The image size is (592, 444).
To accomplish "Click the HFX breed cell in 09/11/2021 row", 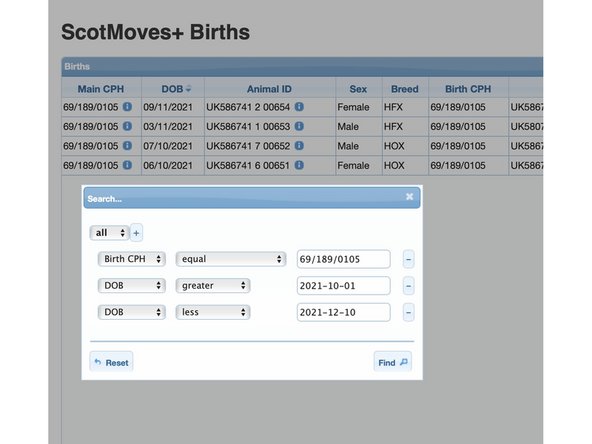I will tap(405, 107).
